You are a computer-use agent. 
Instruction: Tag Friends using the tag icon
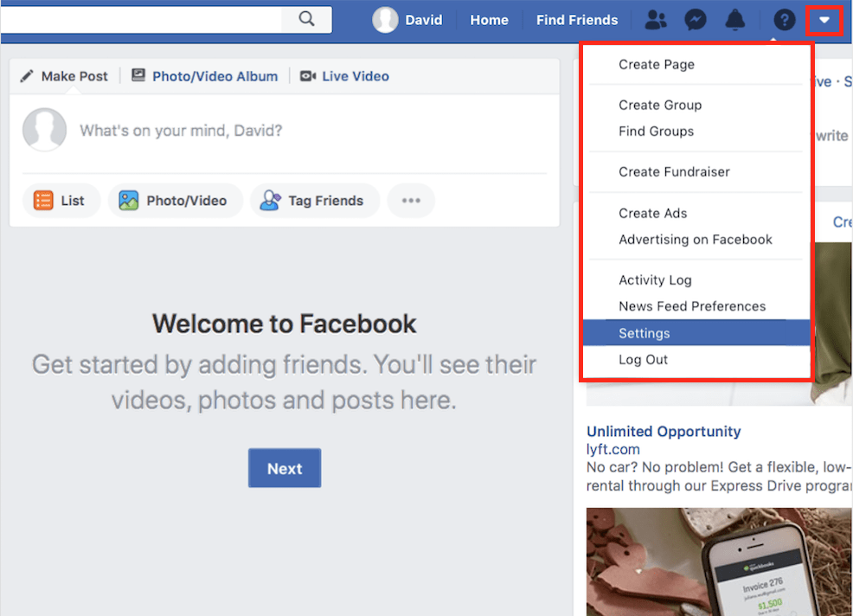pyautogui.click(x=271, y=200)
